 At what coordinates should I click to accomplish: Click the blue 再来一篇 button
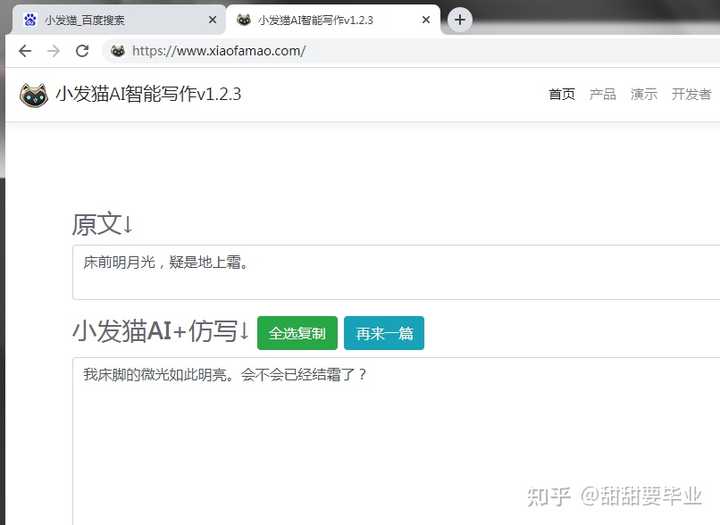click(x=384, y=333)
